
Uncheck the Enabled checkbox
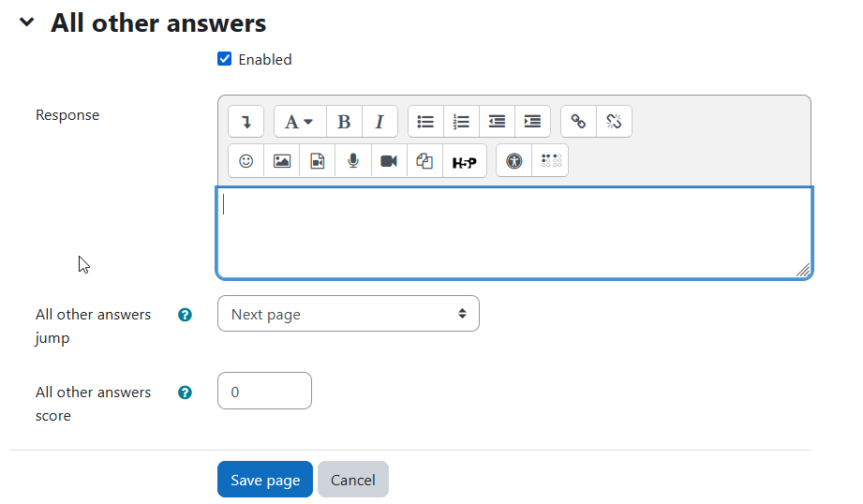225,59
